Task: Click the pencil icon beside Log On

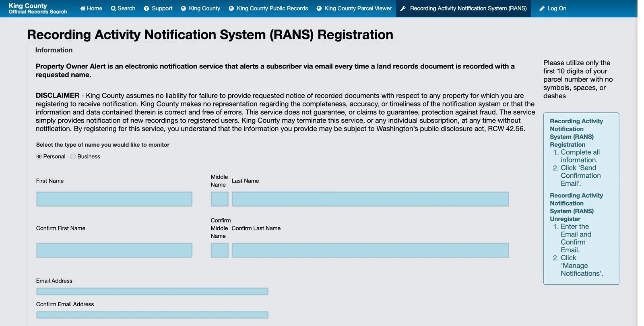Action: point(542,8)
